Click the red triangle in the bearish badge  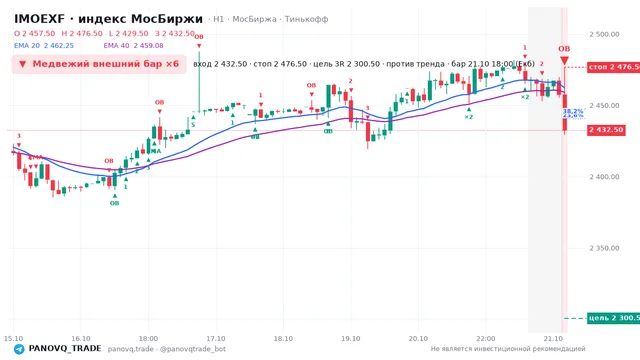tap(22, 64)
